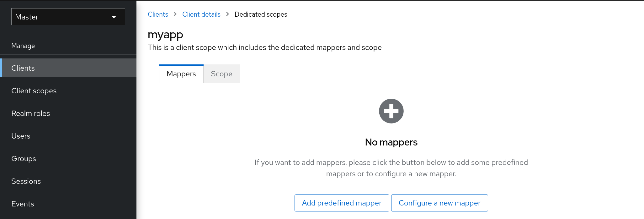Click the chevron after Client details breadcrumb

pyautogui.click(x=228, y=14)
